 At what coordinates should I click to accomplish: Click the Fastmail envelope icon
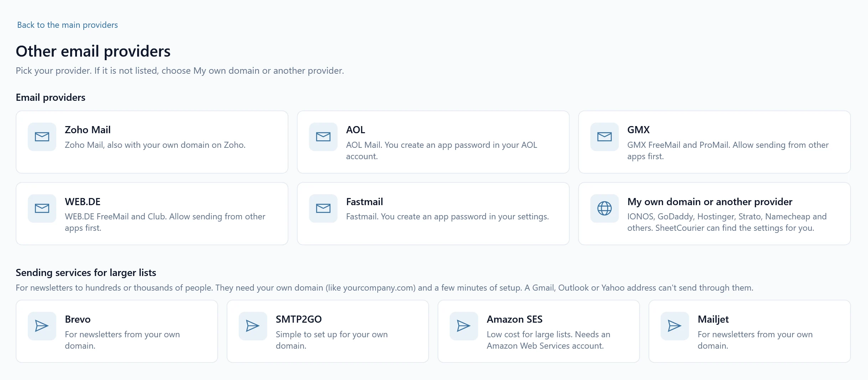point(323,208)
